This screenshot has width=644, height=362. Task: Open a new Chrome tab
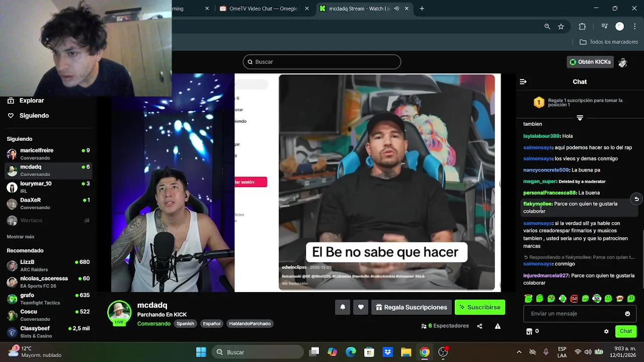pos(422,9)
